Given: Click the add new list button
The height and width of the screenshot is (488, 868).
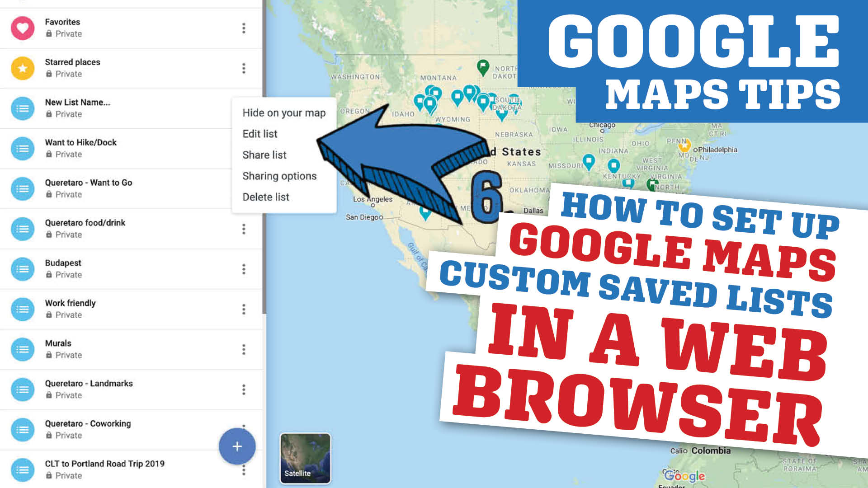Looking at the screenshot, I should tap(237, 446).
